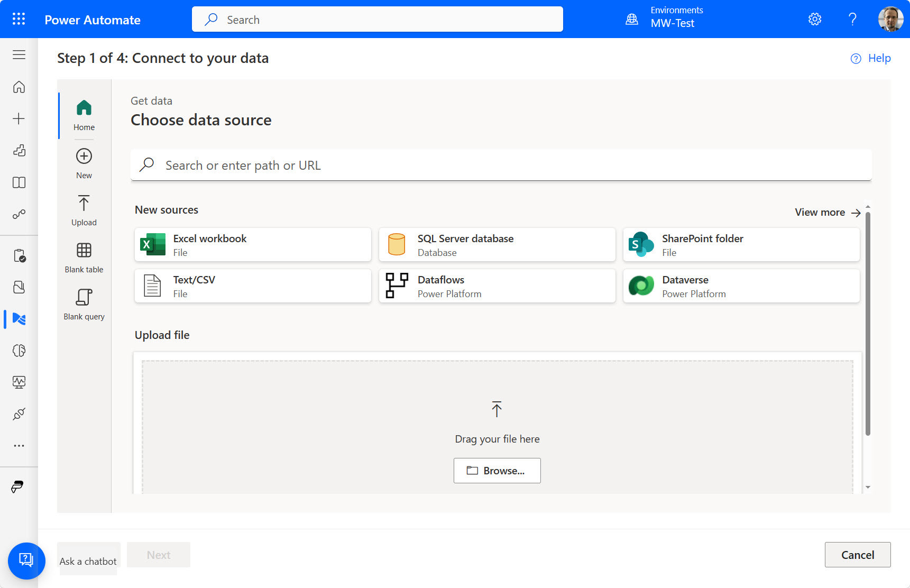This screenshot has width=910, height=588.
Task: Click the Monitor icon in left rail
Action: [19, 382]
